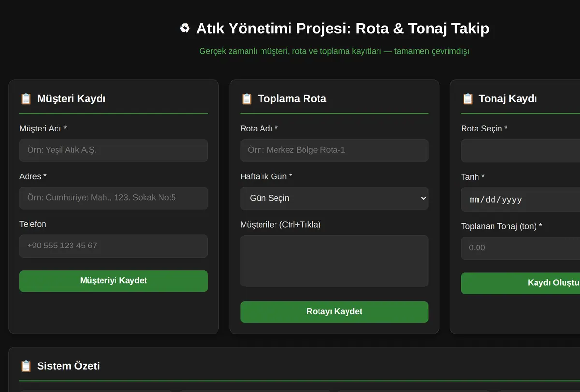Open the Rota Seçin dropdown
Image resolution: width=580 pixels, height=392 pixels.
(521, 151)
